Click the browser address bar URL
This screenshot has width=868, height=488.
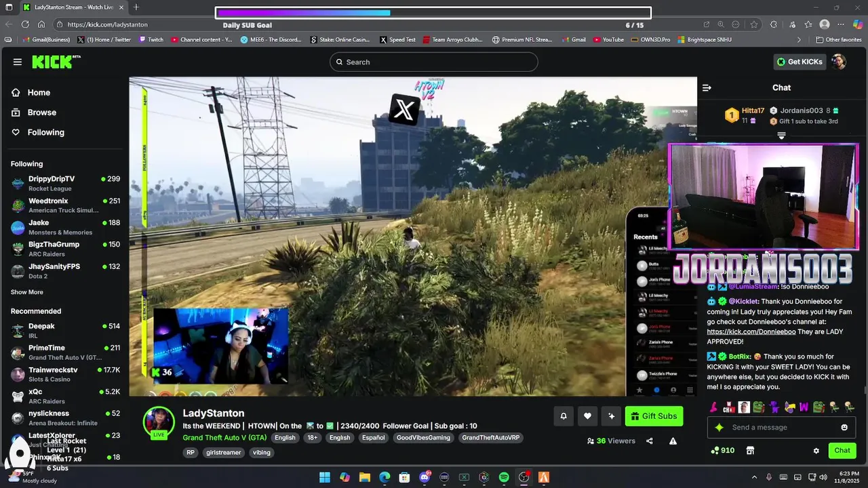pyautogui.click(x=108, y=24)
